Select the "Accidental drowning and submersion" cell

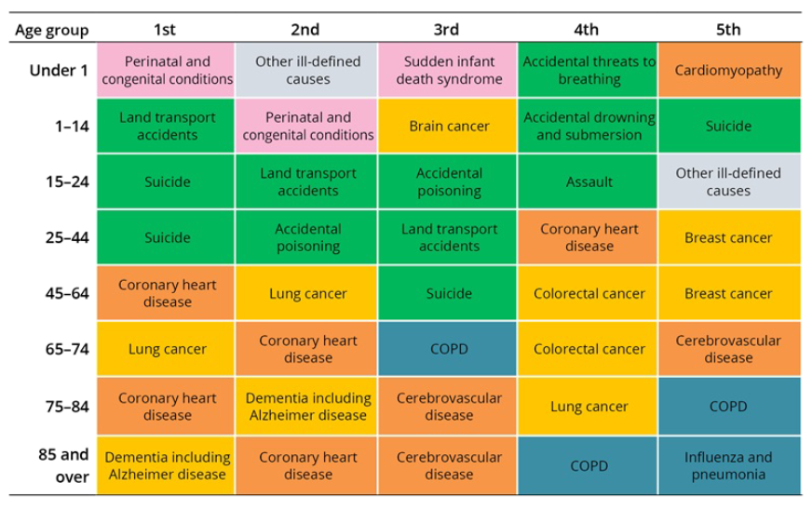click(x=589, y=127)
